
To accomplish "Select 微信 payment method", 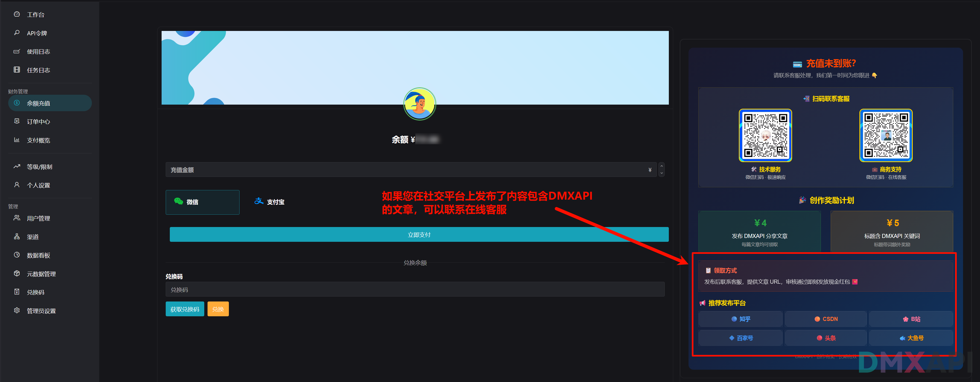I will click(202, 202).
